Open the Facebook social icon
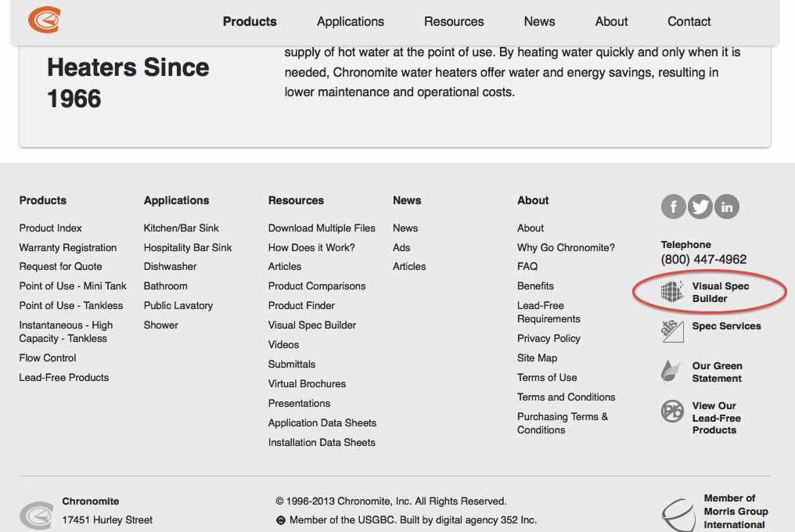The height and width of the screenshot is (532, 795). pyautogui.click(x=673, y=207)
